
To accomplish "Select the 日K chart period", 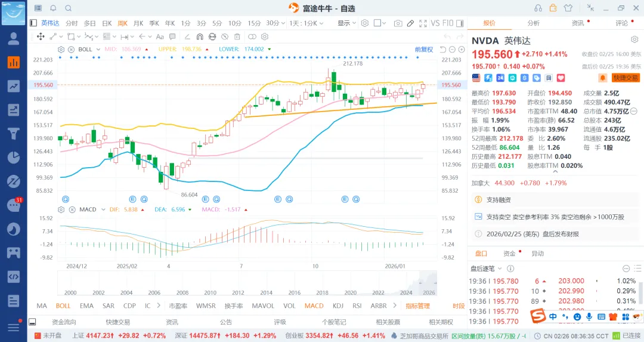I will (x=107, y=23).
